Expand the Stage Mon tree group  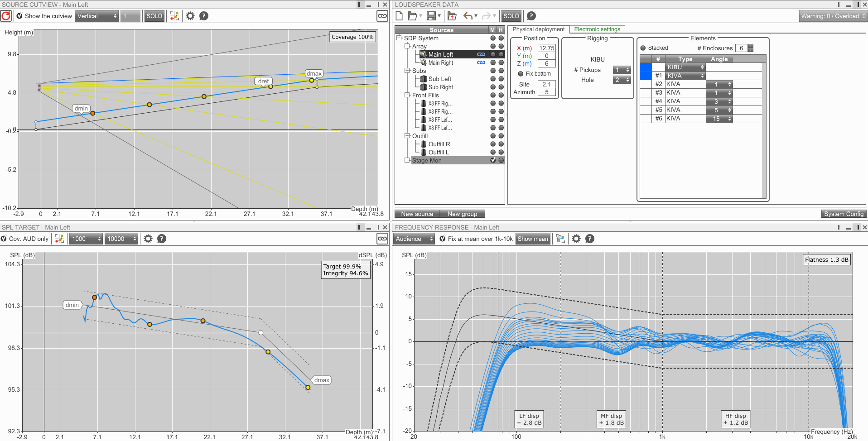point(407,160)
